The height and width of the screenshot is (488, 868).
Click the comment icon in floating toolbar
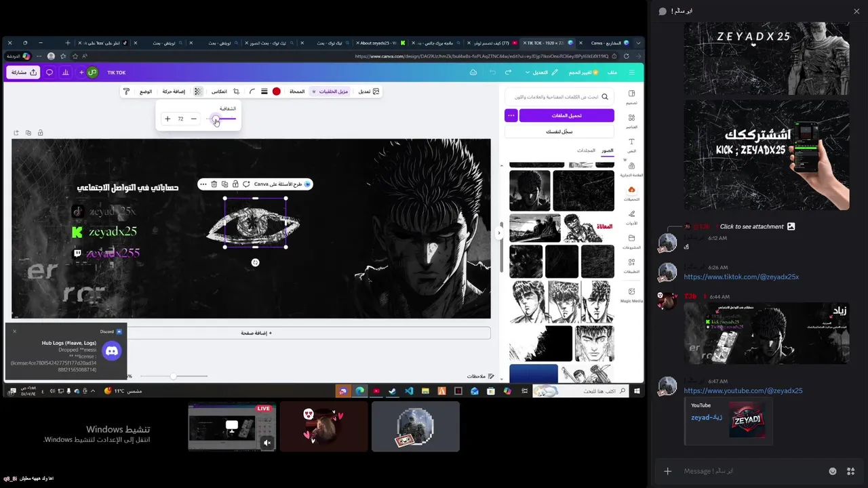pyautogui.click(x=246, y=184)
